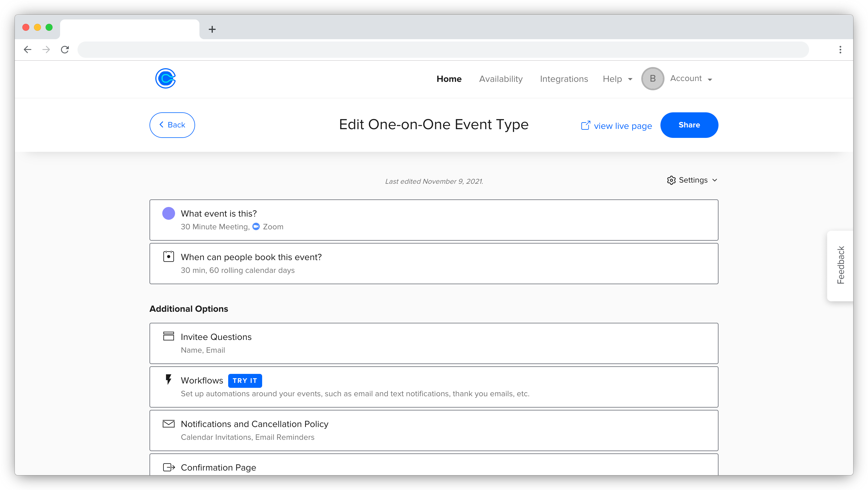Click the Zoom icon beside 30 Minute Meeting
Screen dimensions: 868x490
click(x=256, y=226)
